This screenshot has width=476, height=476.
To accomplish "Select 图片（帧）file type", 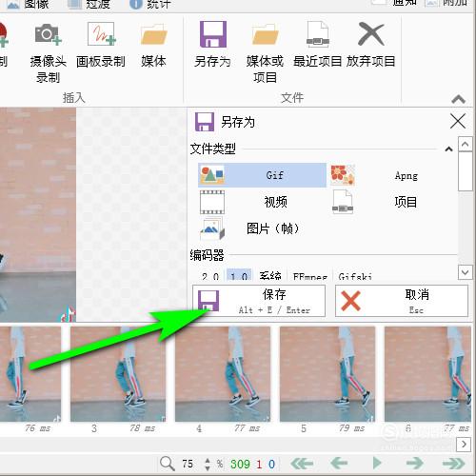I will (x=262, y=228).
